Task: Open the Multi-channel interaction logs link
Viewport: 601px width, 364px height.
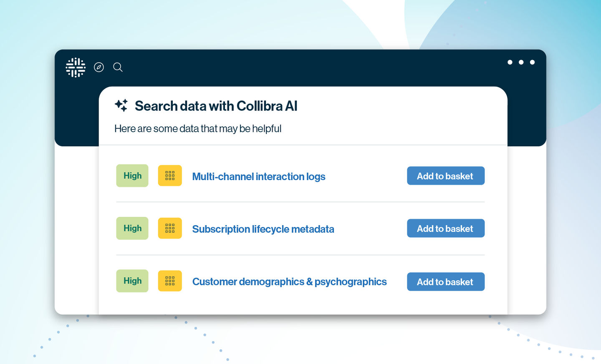Action: (x=258, y=176)
